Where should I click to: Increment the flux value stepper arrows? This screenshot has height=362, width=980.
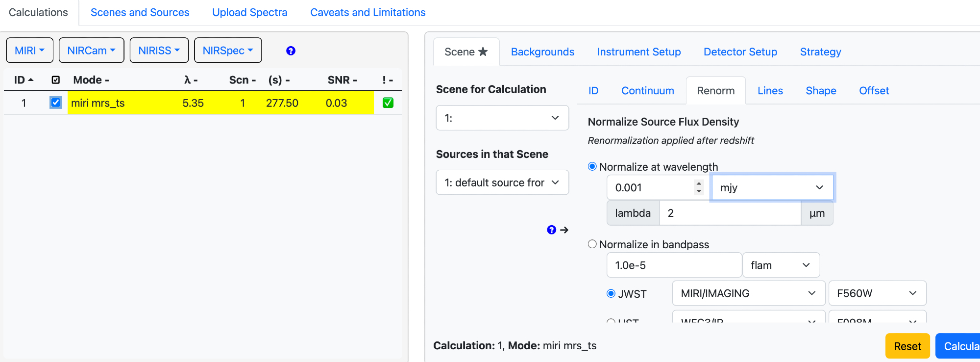(x=699, y=184)
